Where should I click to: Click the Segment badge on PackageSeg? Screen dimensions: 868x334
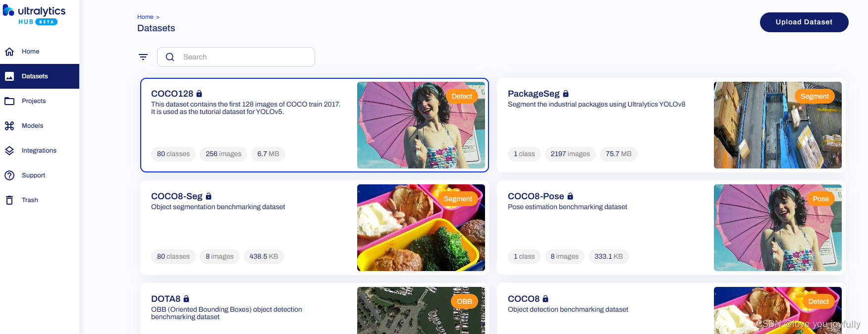814,96
